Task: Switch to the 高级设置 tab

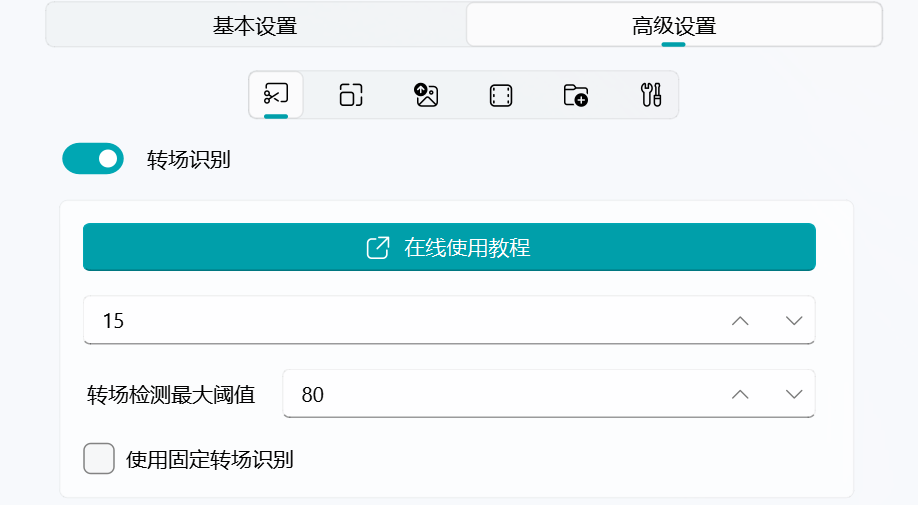Action: click(x=674, y=26)
